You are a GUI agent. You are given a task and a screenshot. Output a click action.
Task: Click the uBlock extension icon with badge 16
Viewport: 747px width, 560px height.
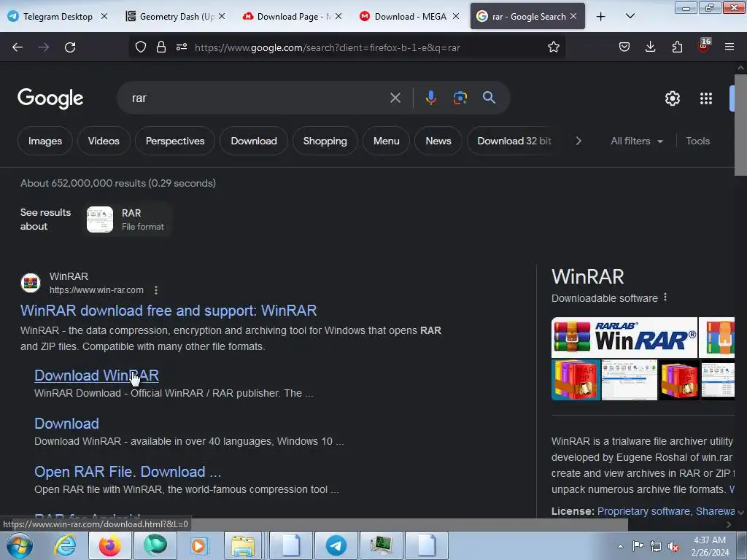click(704, 46)
